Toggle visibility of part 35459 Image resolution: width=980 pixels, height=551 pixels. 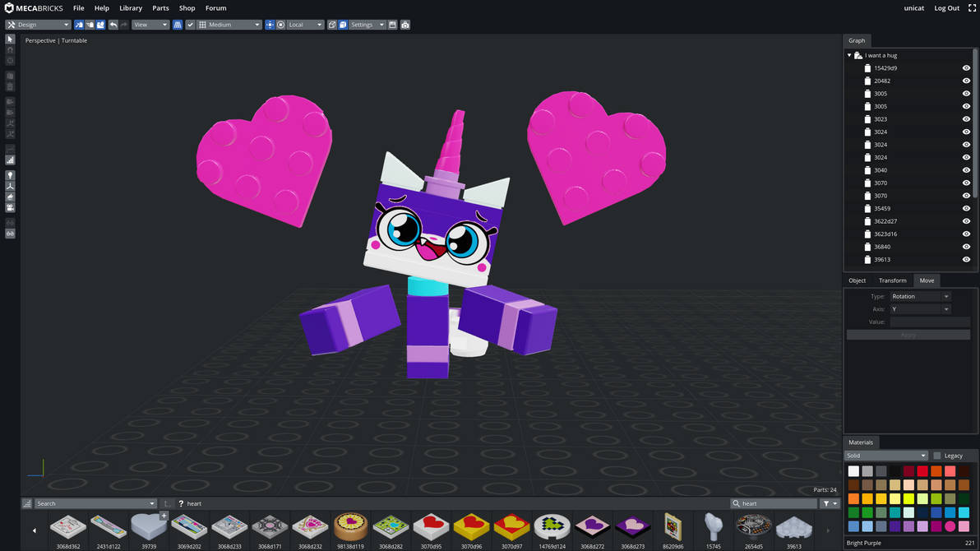[x=968, y=208]
